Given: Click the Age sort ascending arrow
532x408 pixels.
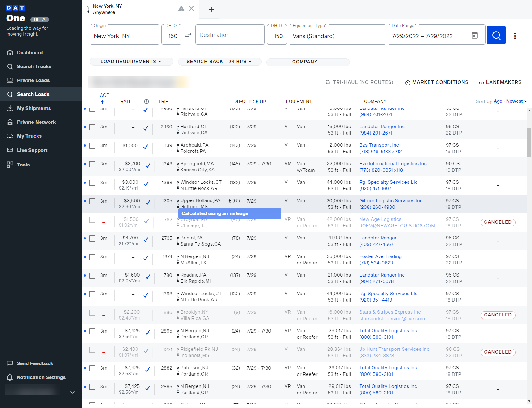Looking at the screenshot, I should click(x=103, y=102).
